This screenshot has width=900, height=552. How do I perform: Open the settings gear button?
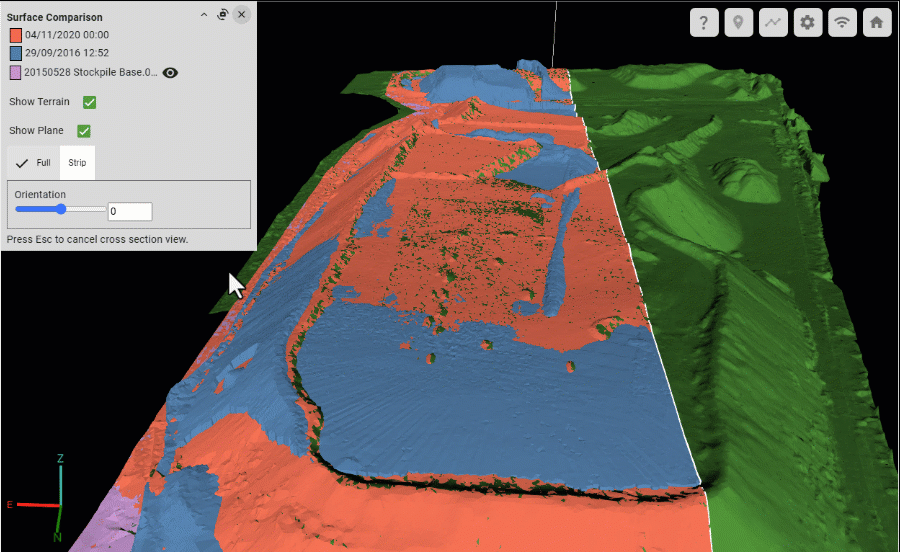[808, 23]
